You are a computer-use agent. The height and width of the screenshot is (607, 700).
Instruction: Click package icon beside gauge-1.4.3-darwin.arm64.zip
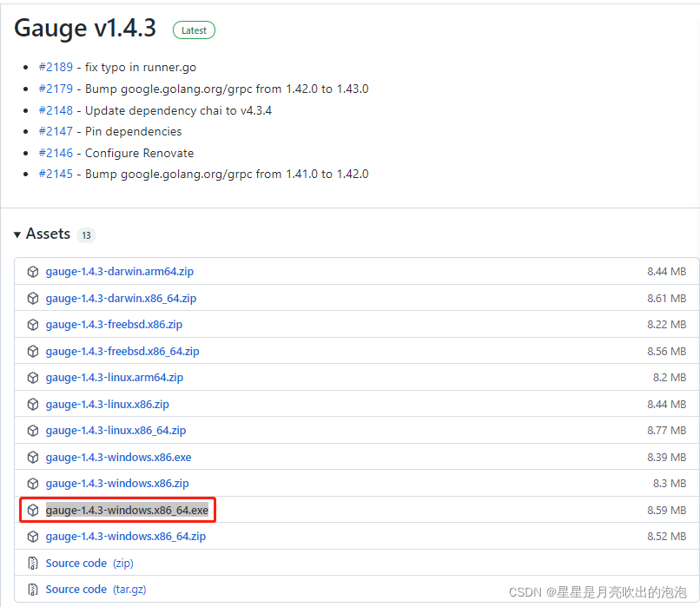tap(33, 272)
